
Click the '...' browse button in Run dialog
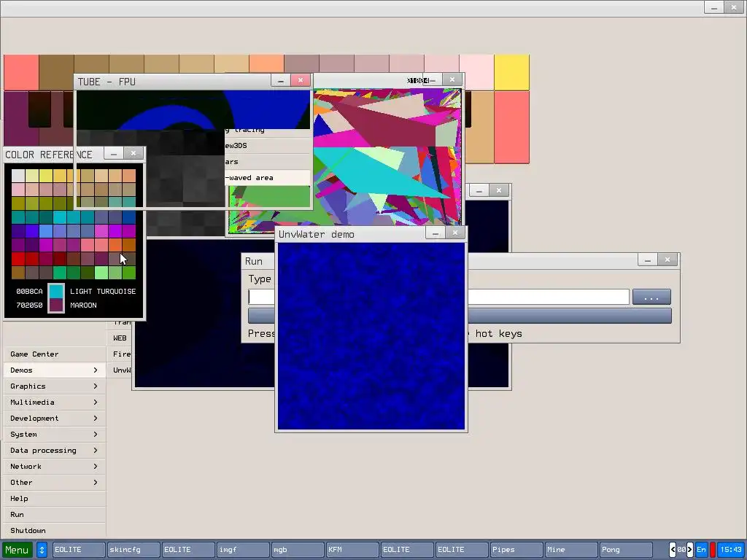coord(651,297)
